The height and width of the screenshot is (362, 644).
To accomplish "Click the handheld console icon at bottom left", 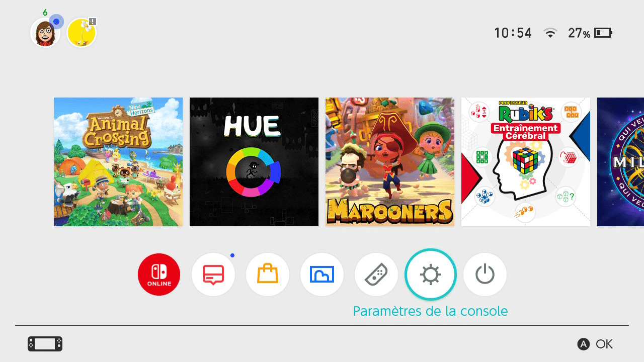I will point(45,344).
